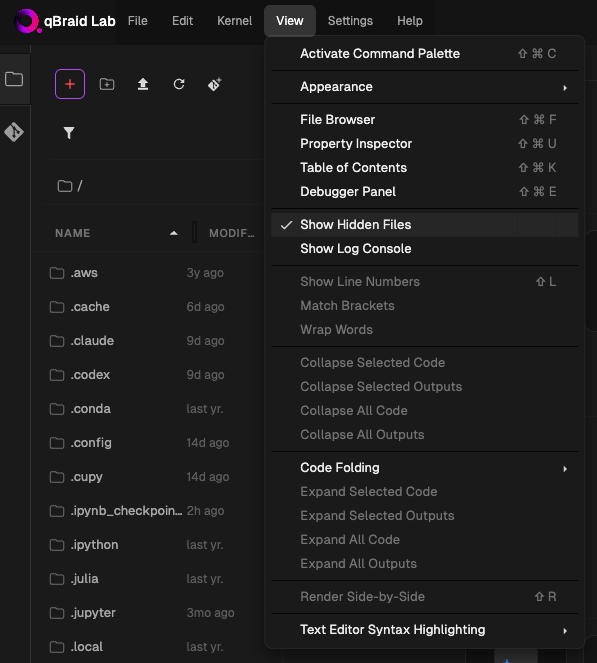The width and height of the screenshot is (597, 663).
Task: Select Activate Command Palette
Action: 424,54
